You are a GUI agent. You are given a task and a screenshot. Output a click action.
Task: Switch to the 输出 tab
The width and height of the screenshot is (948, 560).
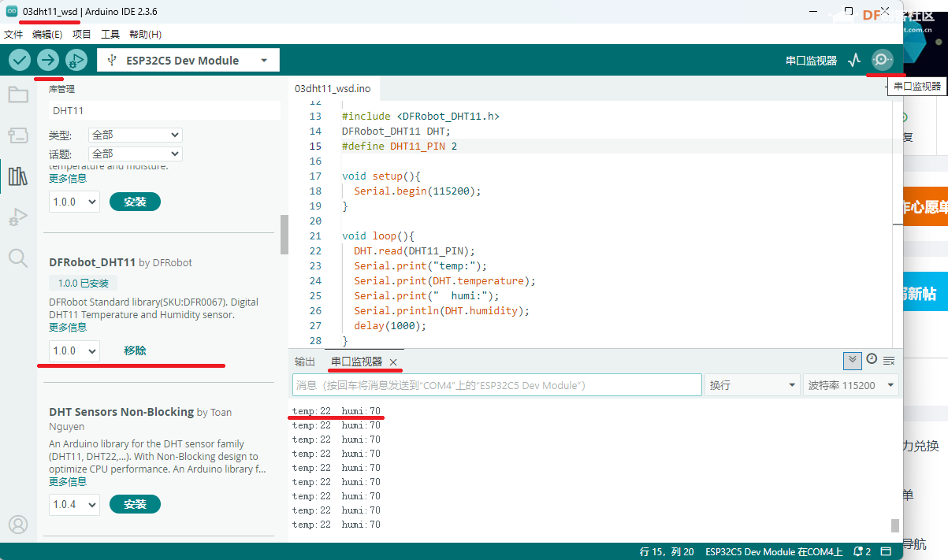click(304, 362)
